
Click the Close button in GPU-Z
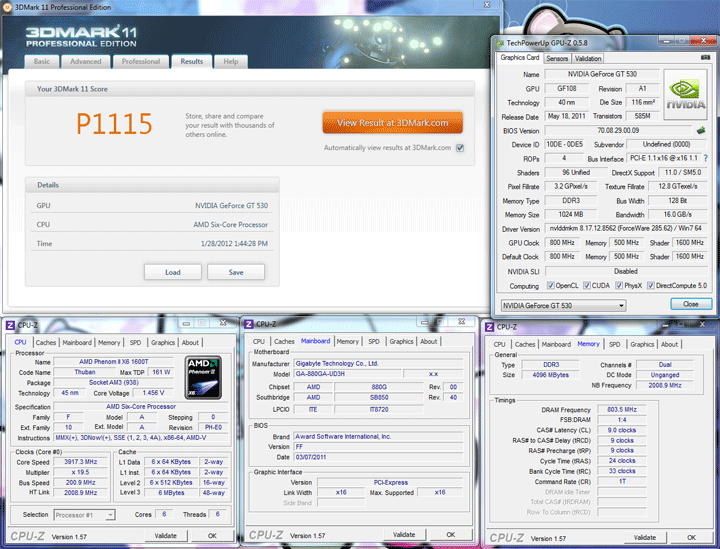(691, 304)
